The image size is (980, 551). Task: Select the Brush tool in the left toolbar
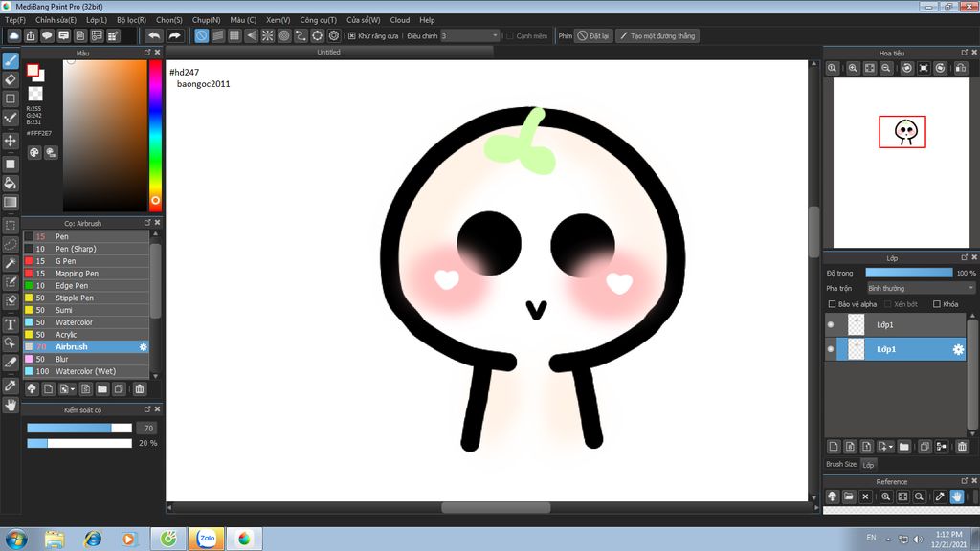point(11,60)
